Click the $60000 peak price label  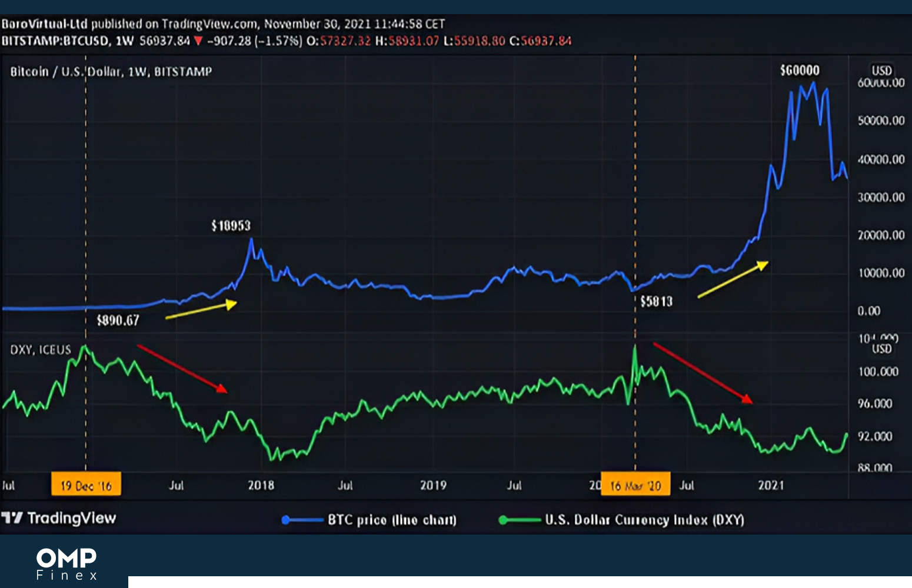800,71
